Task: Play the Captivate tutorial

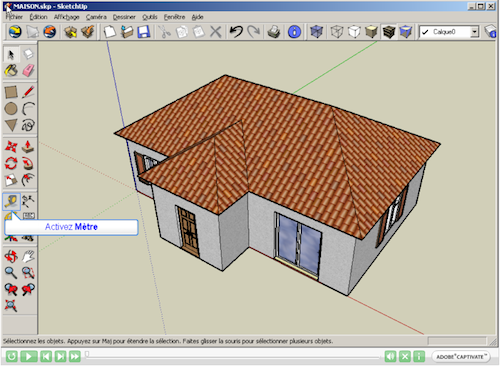Action: click(29, 356)
